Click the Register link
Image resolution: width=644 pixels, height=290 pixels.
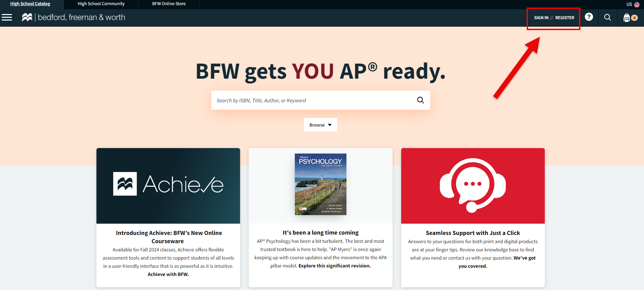(x=565, y=18)
